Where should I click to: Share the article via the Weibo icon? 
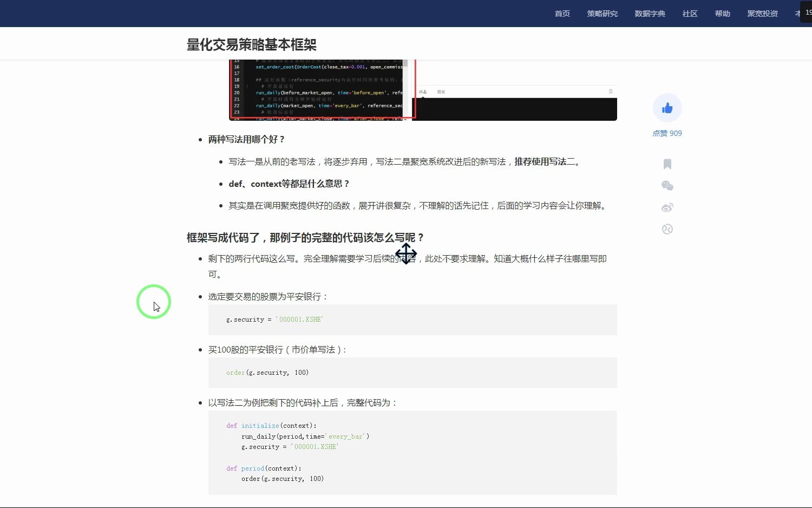pos(667,207)
